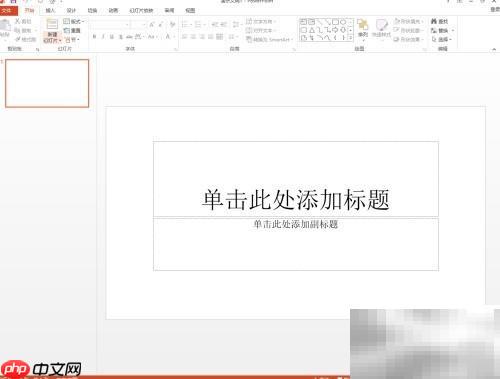Screen dimensions: 500x379
Task: Click the Clear All Formatting icon
Action: click(172, 24)
